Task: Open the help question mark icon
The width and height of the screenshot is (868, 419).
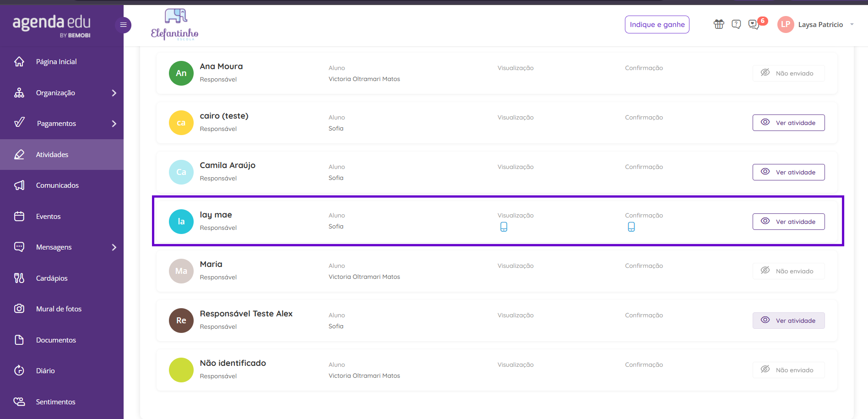Action: pyautogui.click(x=736, y=24)
